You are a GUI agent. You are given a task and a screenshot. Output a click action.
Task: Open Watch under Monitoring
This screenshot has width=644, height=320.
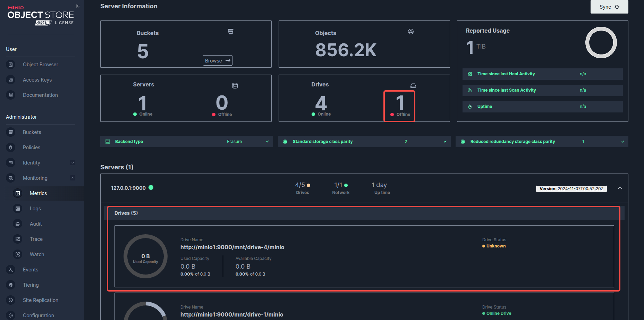point(37,254)
